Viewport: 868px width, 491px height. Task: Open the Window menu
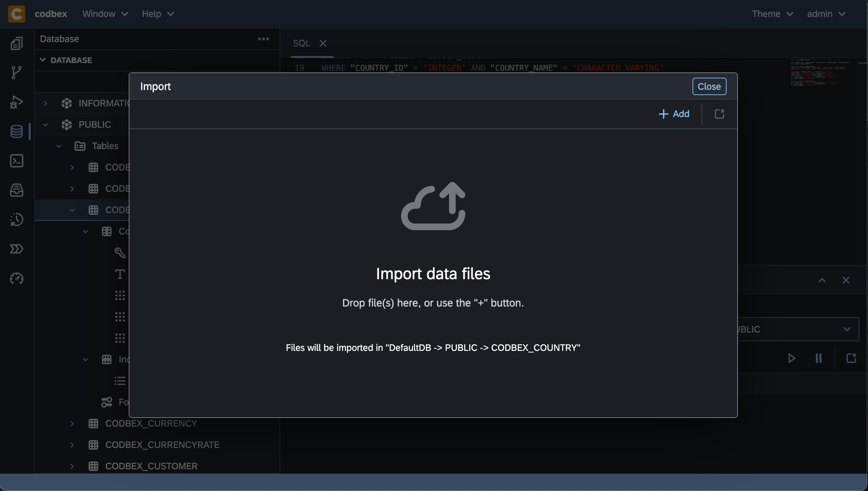coord(105,14)
